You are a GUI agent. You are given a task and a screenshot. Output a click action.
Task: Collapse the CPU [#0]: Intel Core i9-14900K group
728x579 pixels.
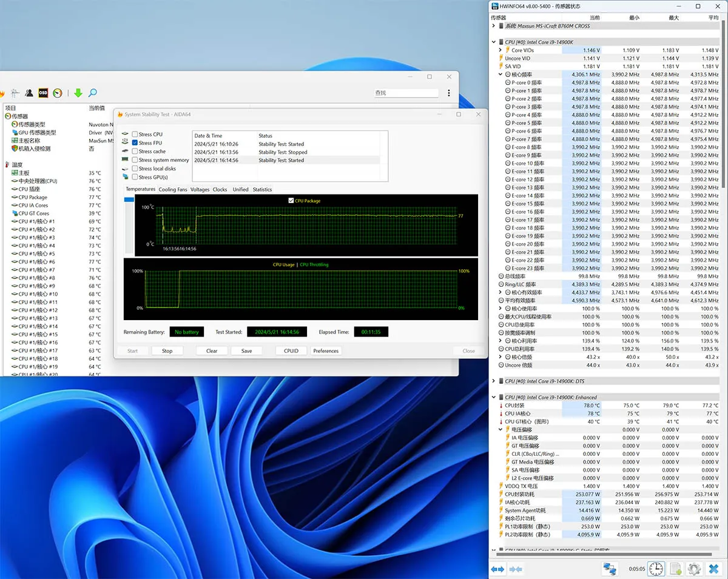coord(494,42)
